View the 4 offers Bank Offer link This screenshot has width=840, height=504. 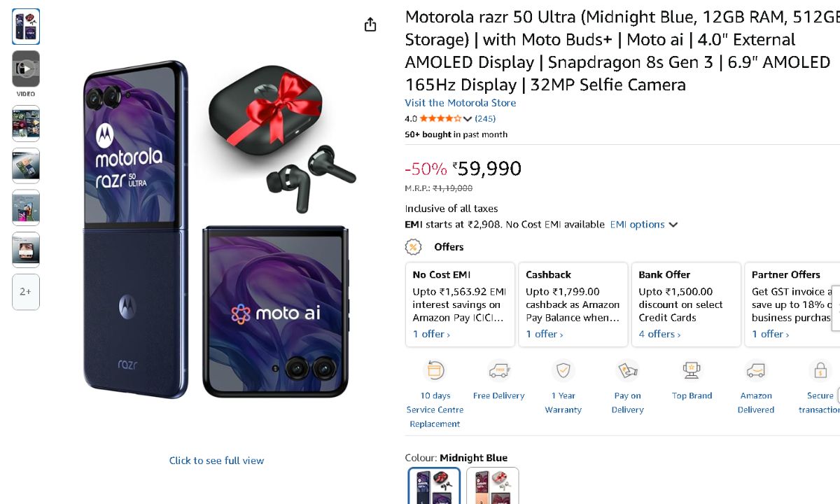click(659, 335)
